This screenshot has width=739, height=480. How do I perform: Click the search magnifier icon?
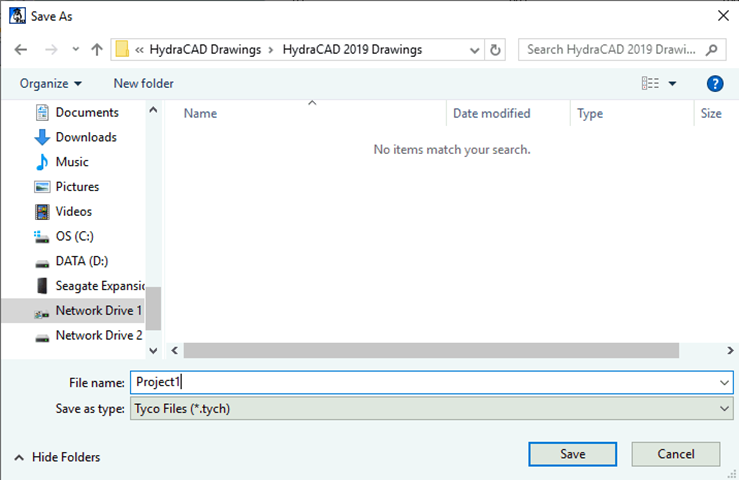(712, 50)
